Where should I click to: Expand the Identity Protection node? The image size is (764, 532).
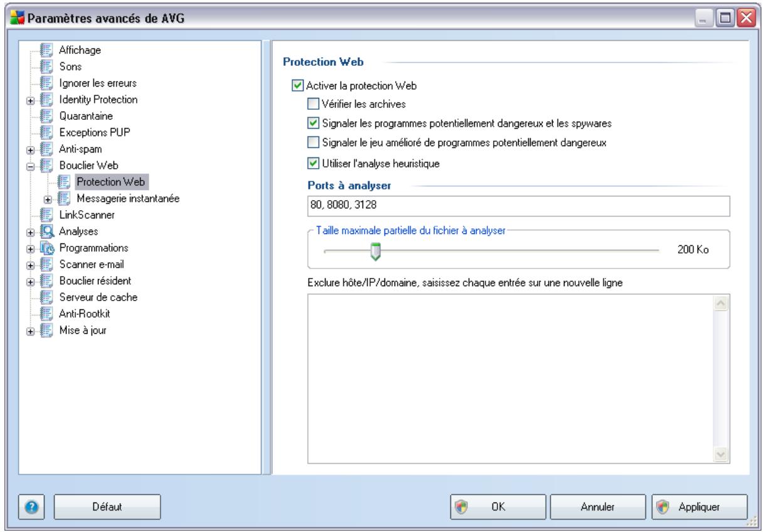coord(29,100)
